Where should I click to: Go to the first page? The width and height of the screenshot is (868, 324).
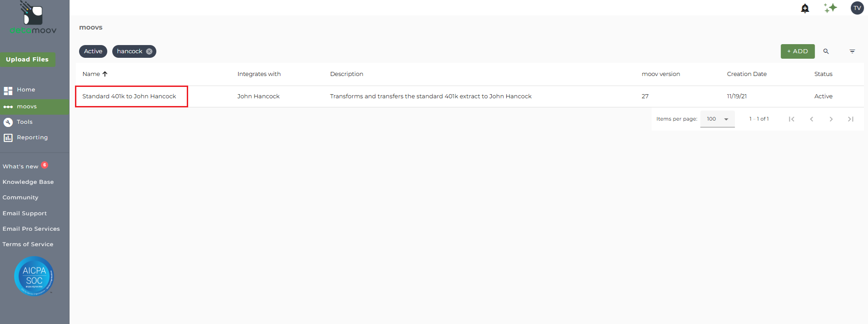(x=792, y=119)
